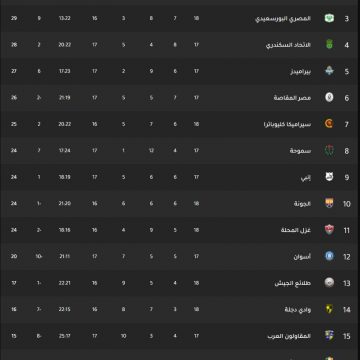This screenshot has height=360, width=360.
Task: Click the Arab Contractors club crest
Action: pos(329,335)
